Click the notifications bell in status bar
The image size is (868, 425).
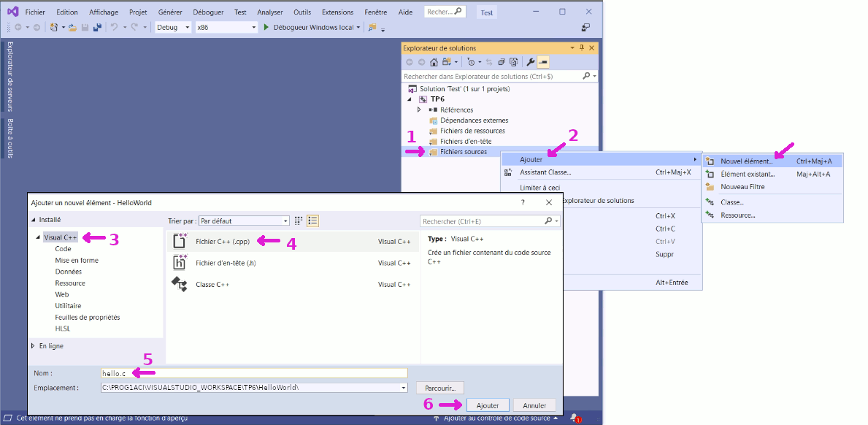[575, 418]
